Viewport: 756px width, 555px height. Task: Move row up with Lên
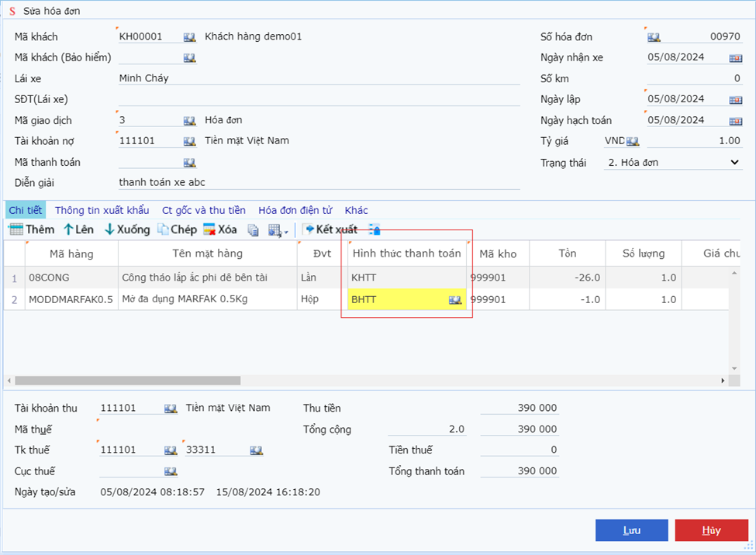(x=78, y=229)
